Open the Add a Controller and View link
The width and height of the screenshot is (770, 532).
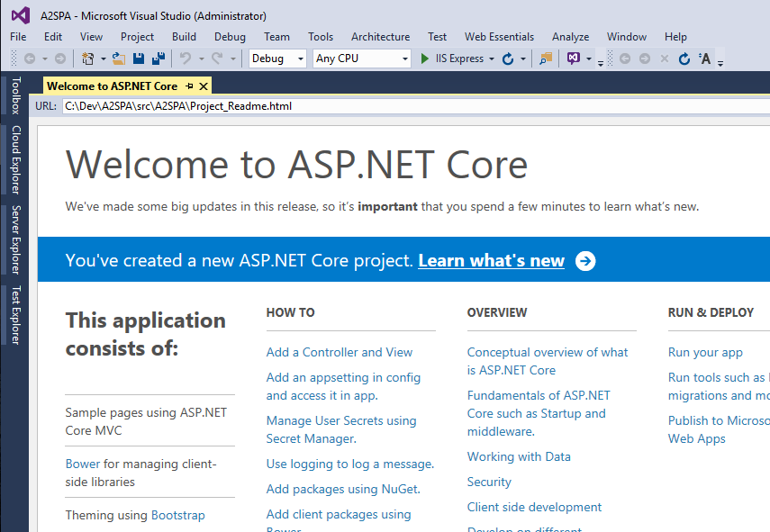(340, 352)
